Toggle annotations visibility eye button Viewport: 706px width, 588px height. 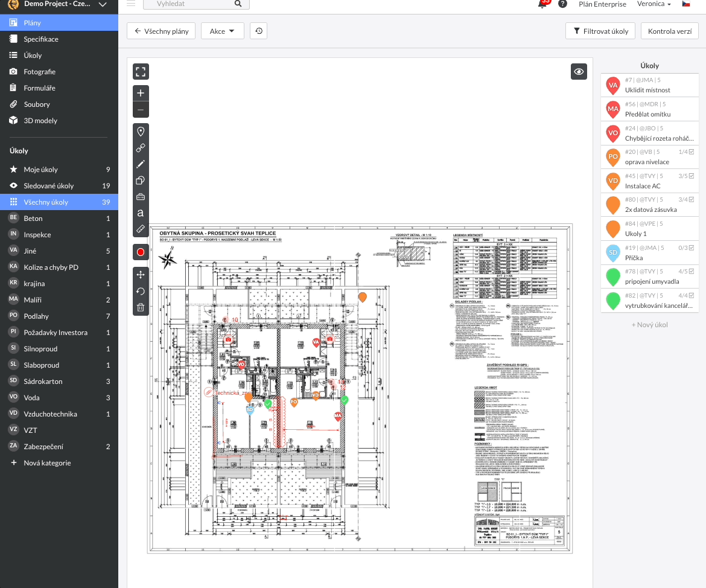click(x=579, y=72)
